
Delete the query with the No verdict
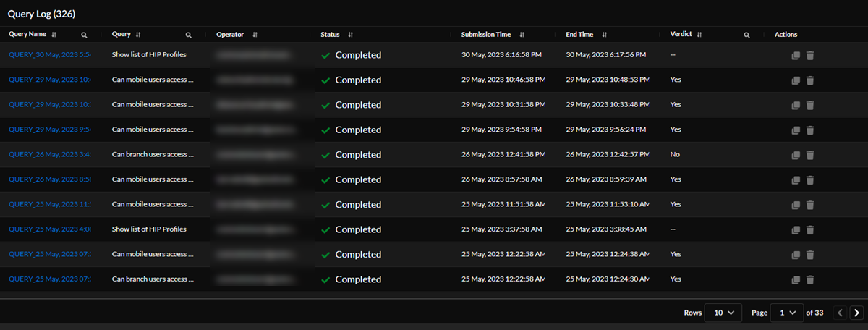click(810, 155)
